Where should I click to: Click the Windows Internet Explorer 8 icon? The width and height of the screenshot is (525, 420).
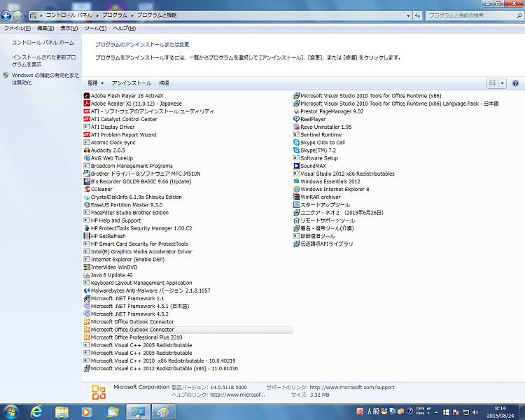(296, 189)
